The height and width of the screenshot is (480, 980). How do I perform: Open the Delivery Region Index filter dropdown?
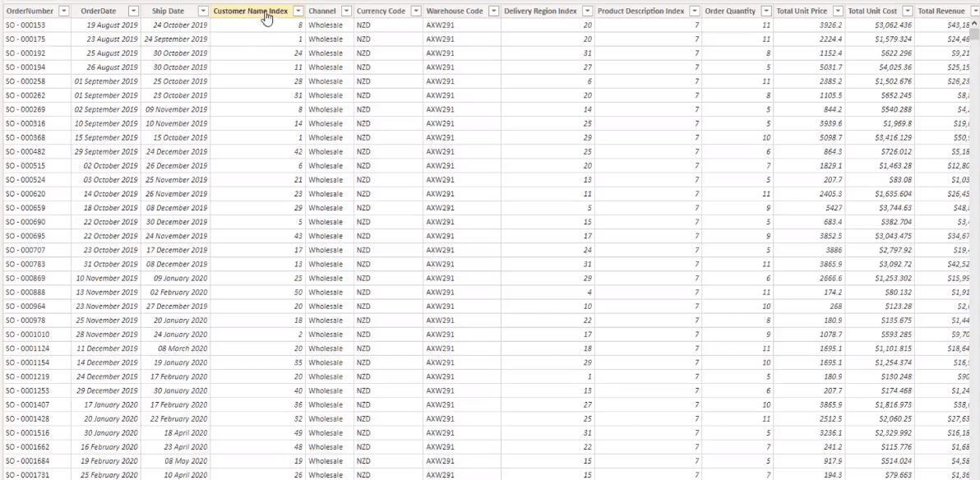pyautogui.click(x=588, y=12)
